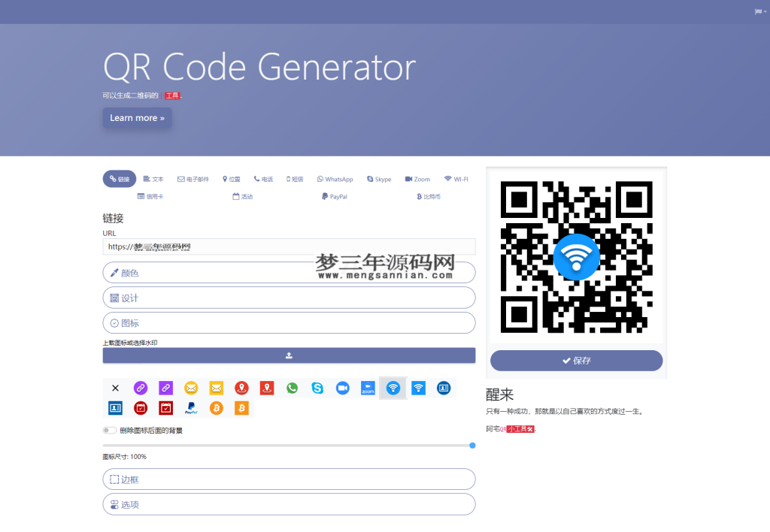The width and height of the screenshot is (770, 532).
Task: Select the red calendar watermark icon
Action: tap(141, 408)
